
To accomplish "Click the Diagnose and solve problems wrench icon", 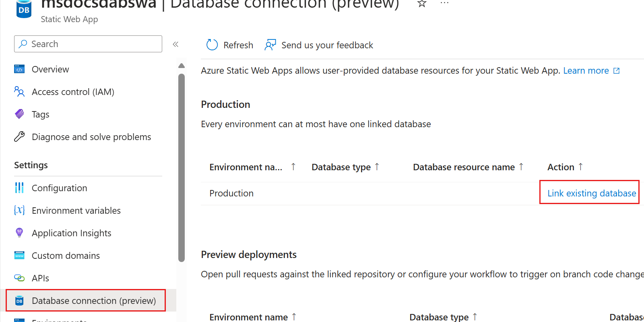I will (19, 137).
